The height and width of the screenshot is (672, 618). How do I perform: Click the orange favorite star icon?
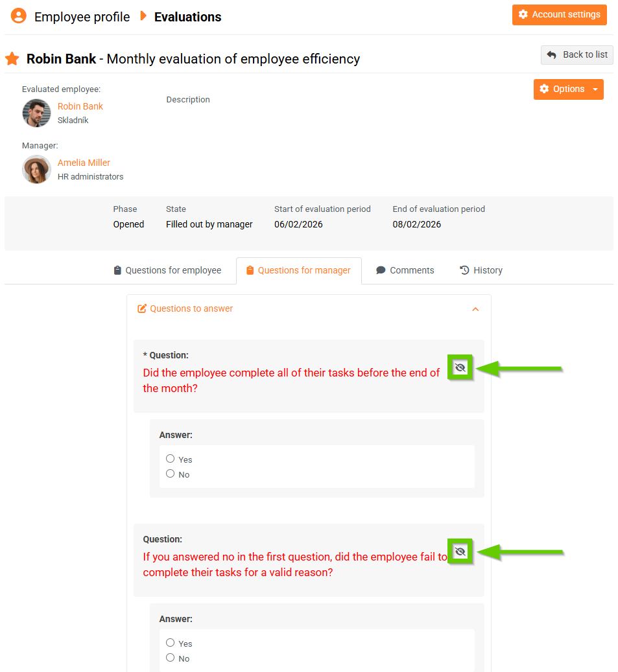point(12,59)
